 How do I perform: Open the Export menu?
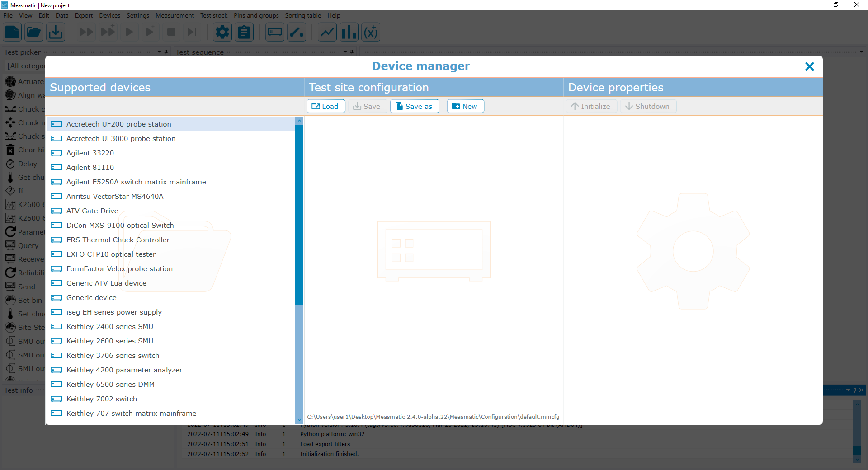(x=84, y=15)
